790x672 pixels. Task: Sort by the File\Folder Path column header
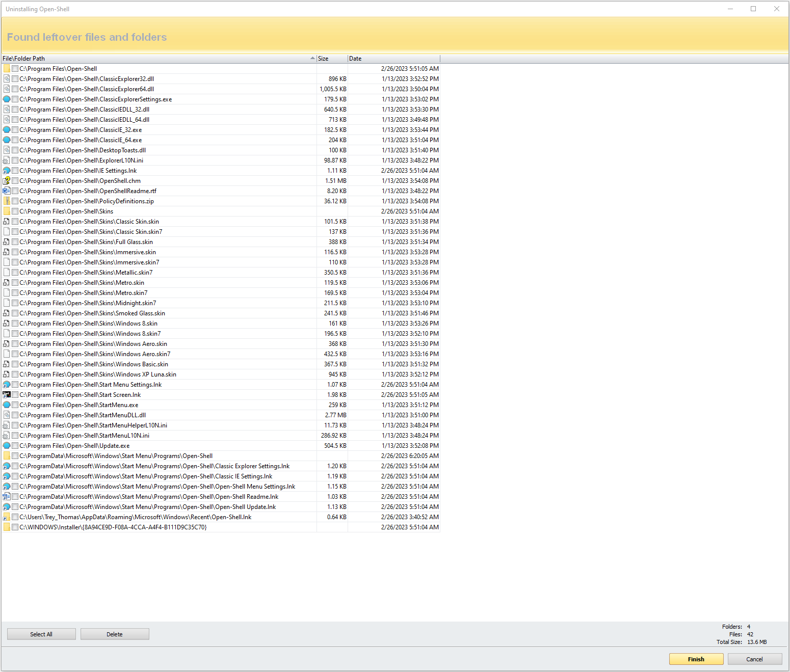pos(159,59)
